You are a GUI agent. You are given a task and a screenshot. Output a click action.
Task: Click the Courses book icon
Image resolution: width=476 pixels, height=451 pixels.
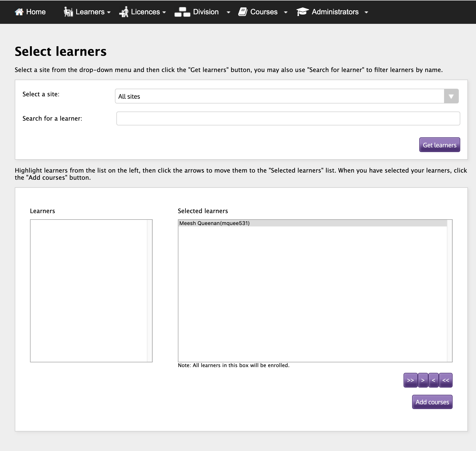click(243, 12)
